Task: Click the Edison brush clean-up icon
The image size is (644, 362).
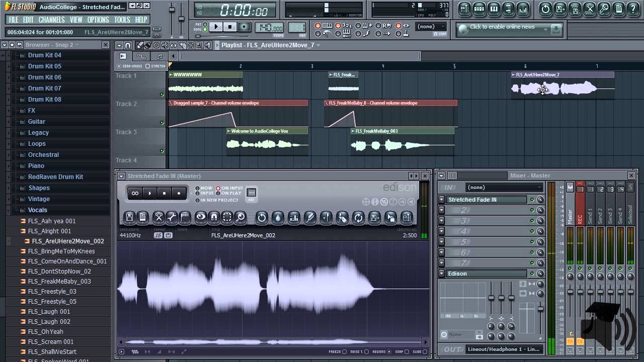Action: (x=310, y=217)
